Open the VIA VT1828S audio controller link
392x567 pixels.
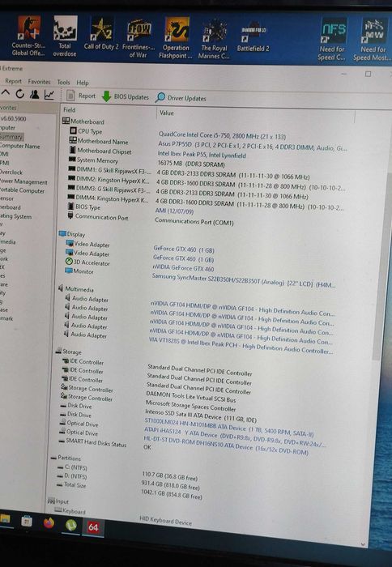[x=241, y=346]
